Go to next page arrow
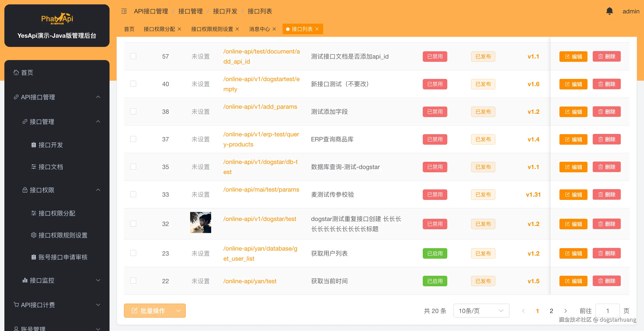This screenshot has width=644, height=331. coord(566,311)
